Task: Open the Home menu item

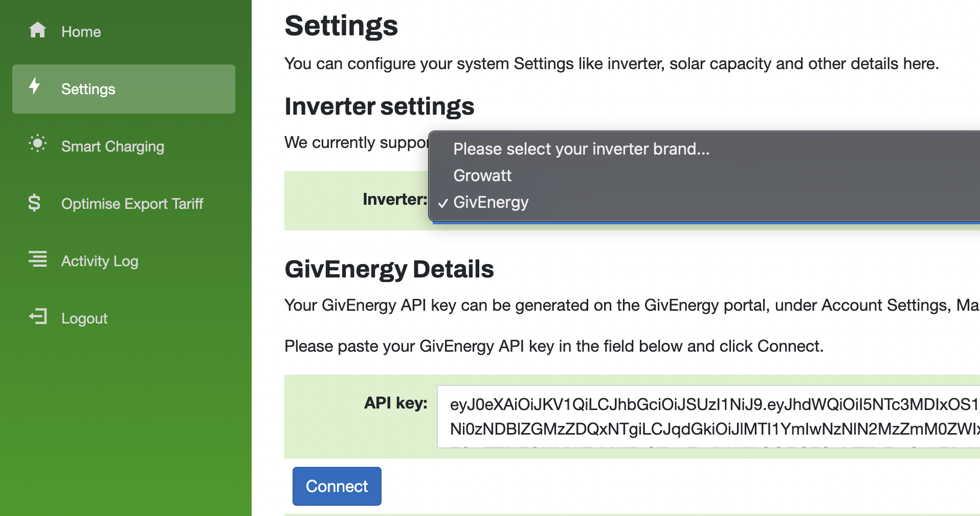Action: (x=124, y=32)
